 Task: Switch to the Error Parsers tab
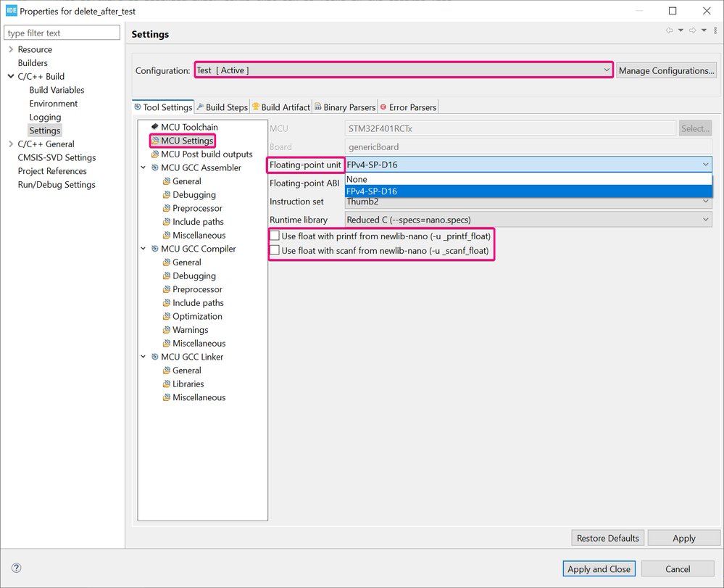[408, 107]
